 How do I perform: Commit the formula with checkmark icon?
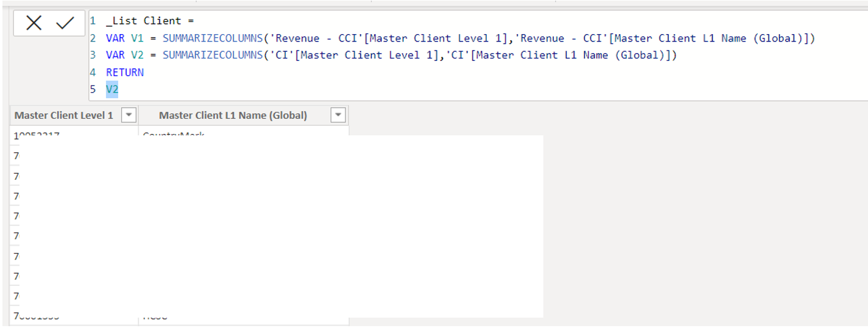(65, 24)
